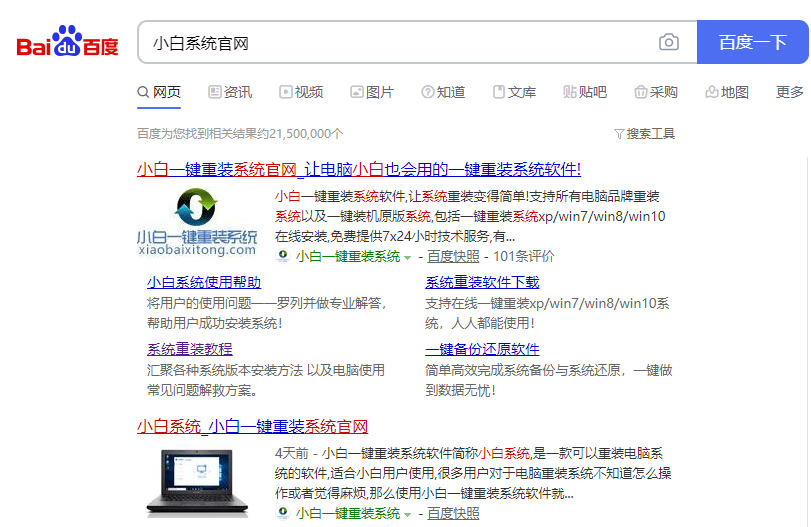Click the picture icon on 图片 tab
This screenshot has width=811, height=527.
(356, 93)
